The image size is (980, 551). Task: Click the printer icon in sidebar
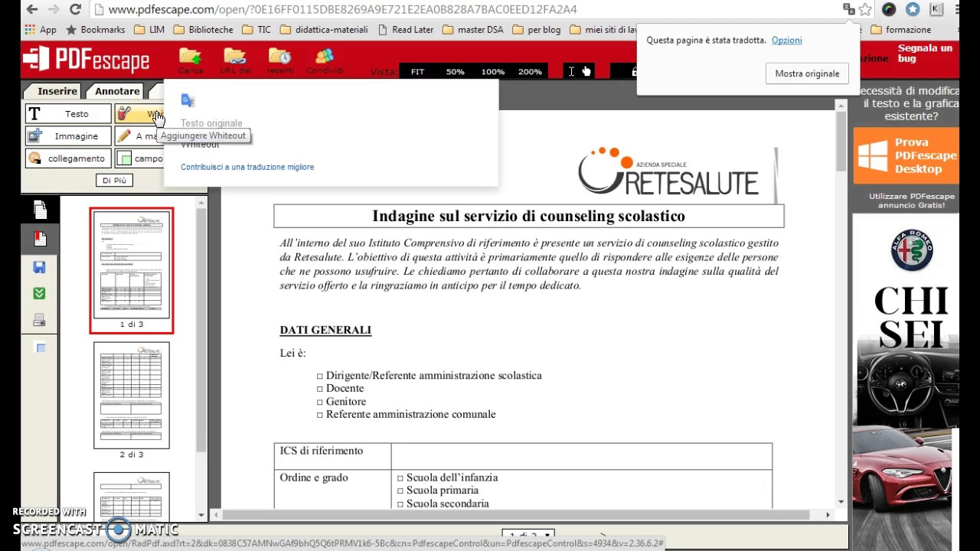pyautogui.click(x=39, y=320)
